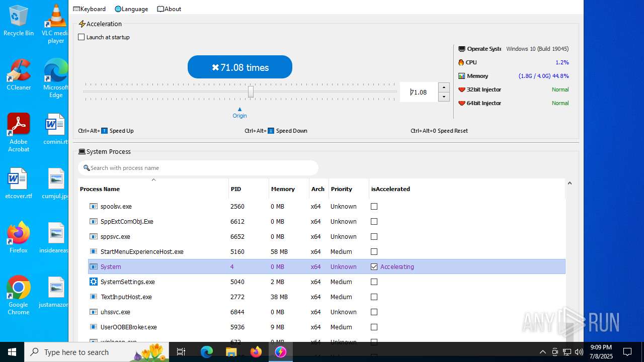The height and width of the screenshot is (362, 644).
Task: Click the Ctrl+Alt+0 Speed Reset label
Action: [439, 131]
